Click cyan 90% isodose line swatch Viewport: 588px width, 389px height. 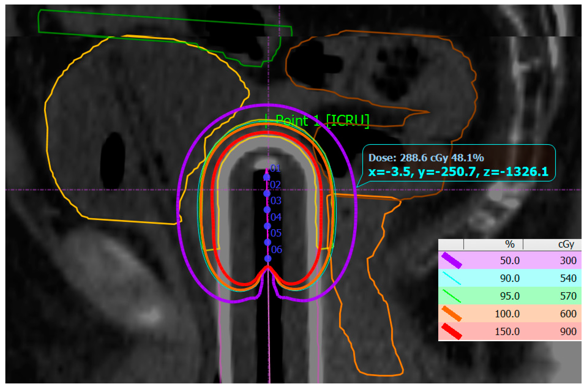tap(451, 278)
